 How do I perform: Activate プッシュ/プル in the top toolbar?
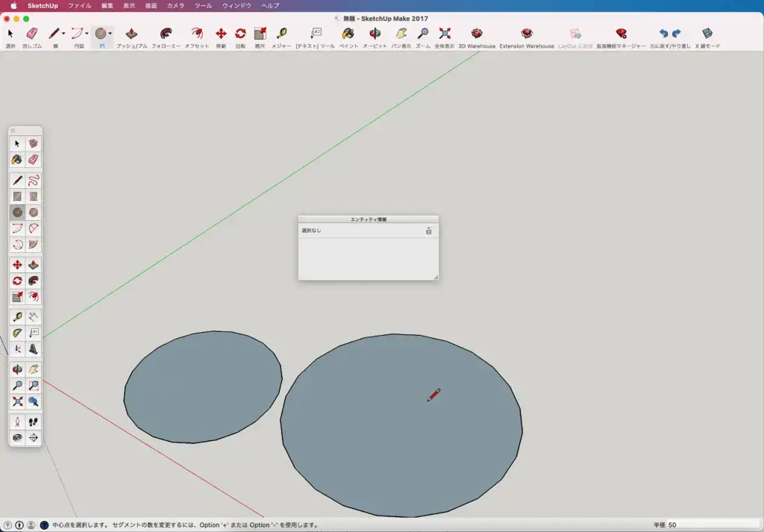(131, 33)
